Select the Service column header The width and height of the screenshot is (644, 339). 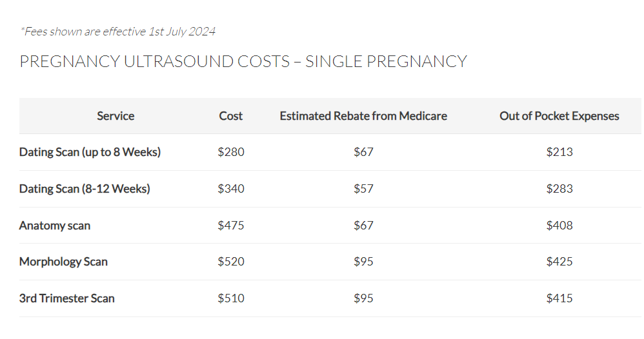coord(116,116)
